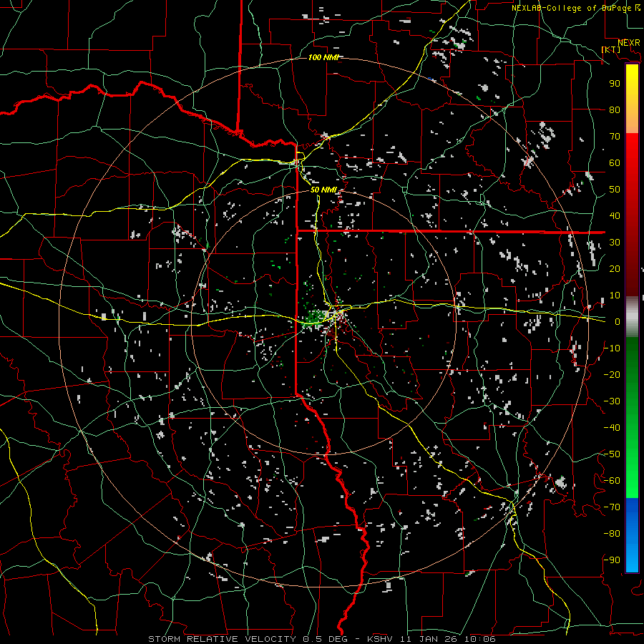Click the "50 NMI" range ring label

(323, 190)
